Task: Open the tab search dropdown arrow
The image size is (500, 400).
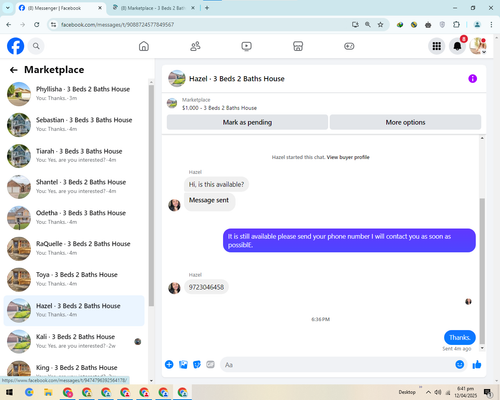Action: [x=8, y=8]
